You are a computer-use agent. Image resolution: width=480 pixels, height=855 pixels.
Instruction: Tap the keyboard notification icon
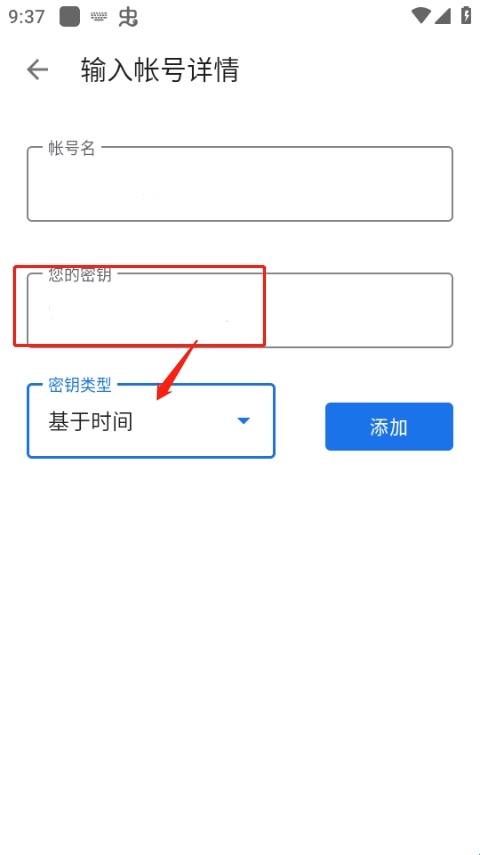tap(99, 17)
